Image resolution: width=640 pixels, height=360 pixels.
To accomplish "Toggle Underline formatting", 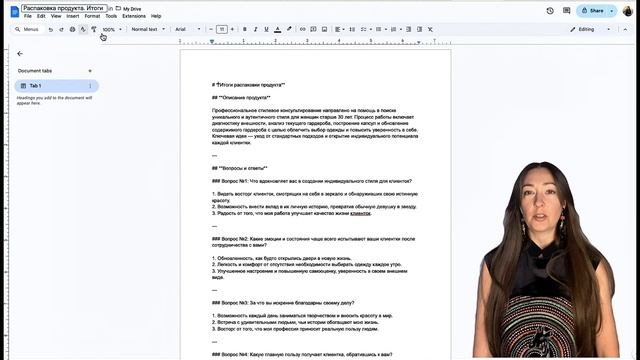I will [266, 29].
